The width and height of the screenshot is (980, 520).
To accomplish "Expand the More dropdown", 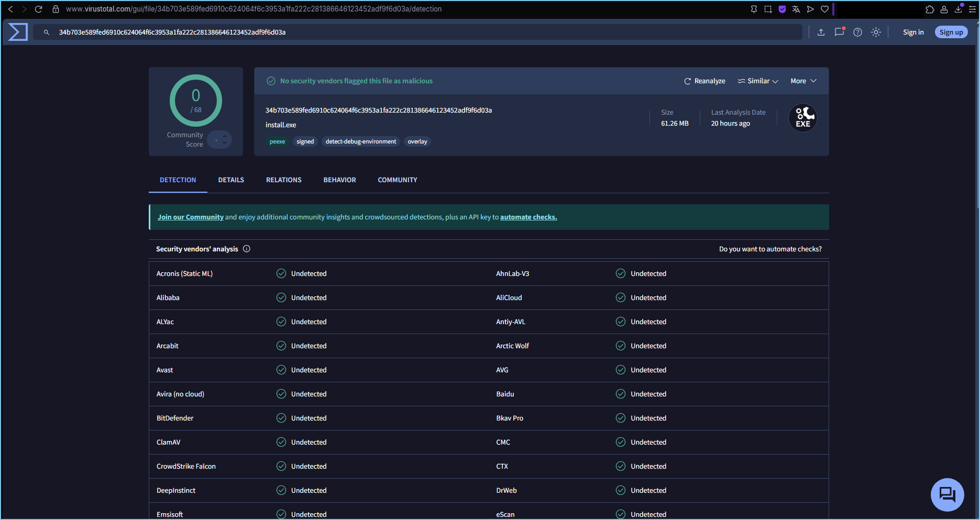I will [803, 81].
